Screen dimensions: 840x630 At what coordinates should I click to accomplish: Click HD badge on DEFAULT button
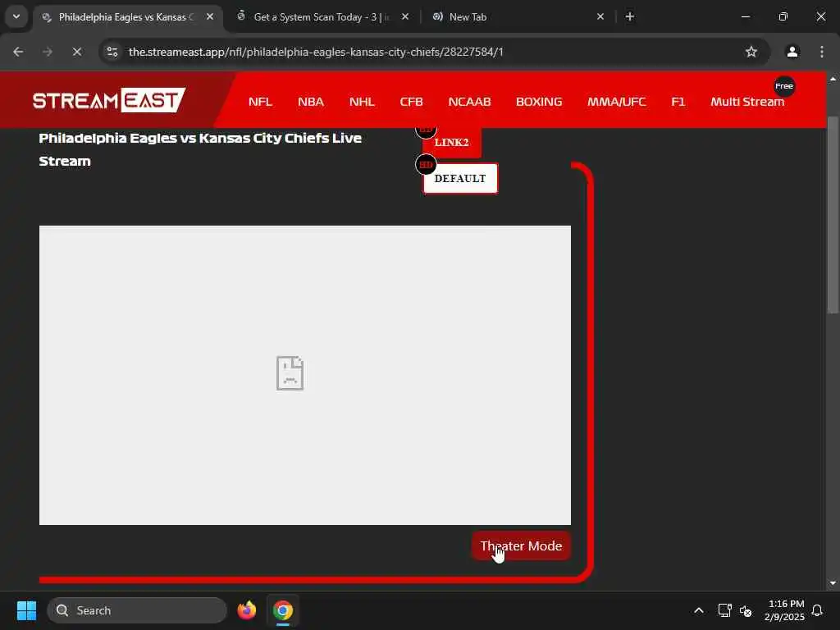(x=426, y=164)
